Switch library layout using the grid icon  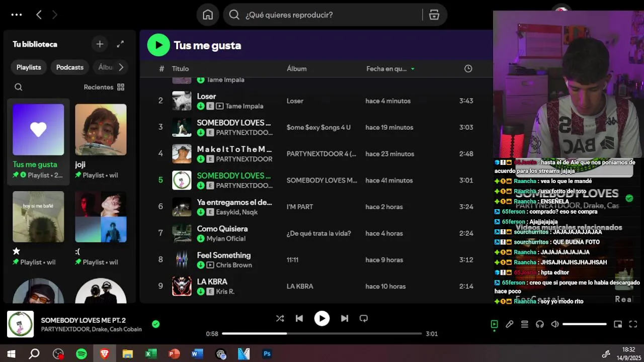click(121, 87)
